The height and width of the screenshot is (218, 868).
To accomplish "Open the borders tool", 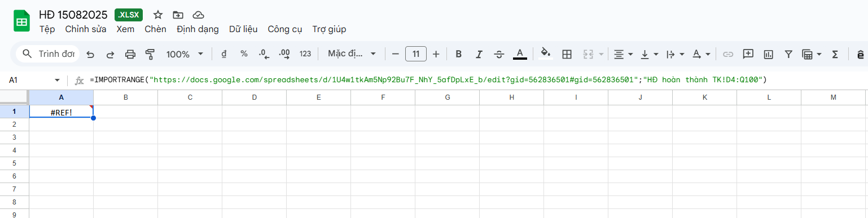I will pos(567,54).
